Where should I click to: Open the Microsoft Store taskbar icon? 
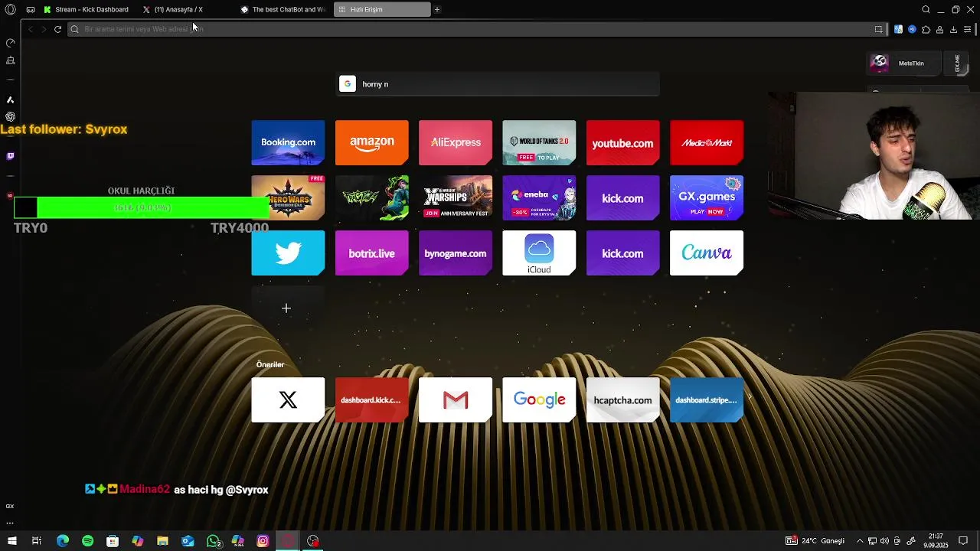(113, 541)
